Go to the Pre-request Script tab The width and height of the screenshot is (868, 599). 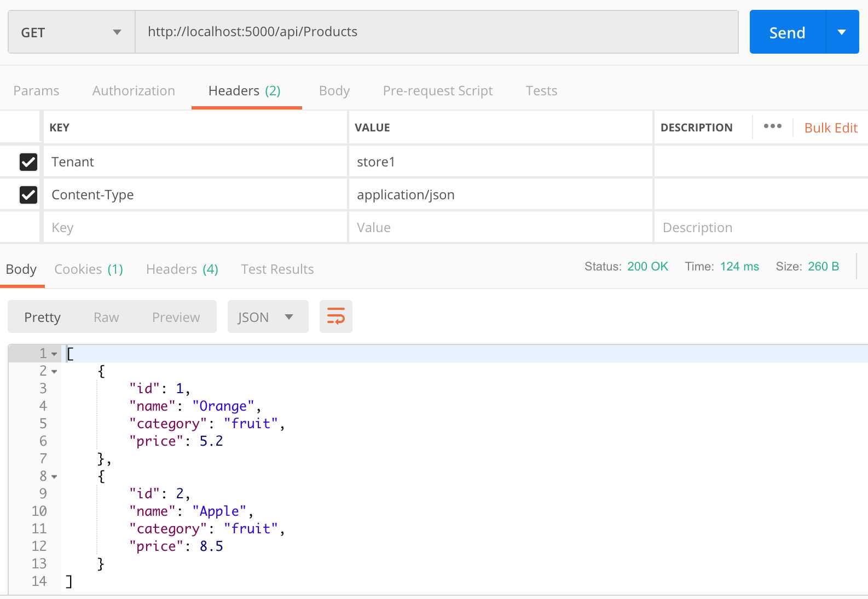438,91
